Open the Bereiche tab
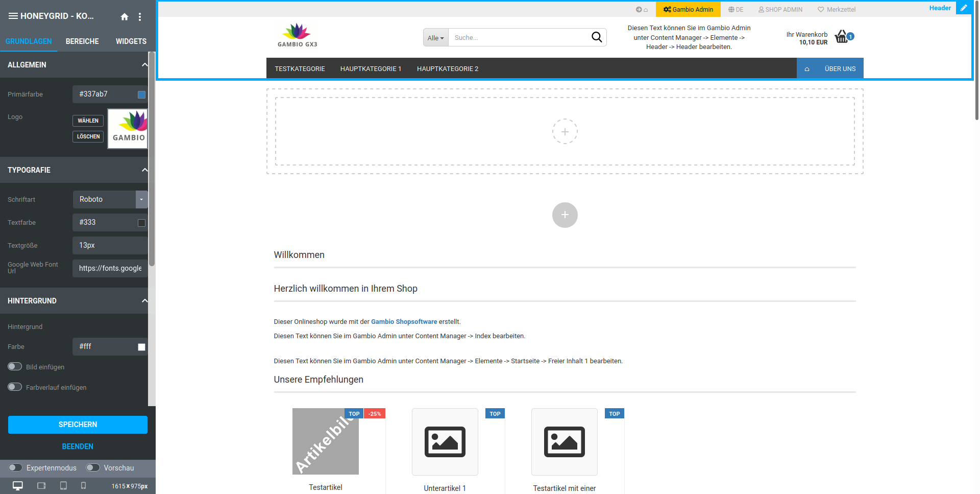The image size is (980, 494). [82, 41]
